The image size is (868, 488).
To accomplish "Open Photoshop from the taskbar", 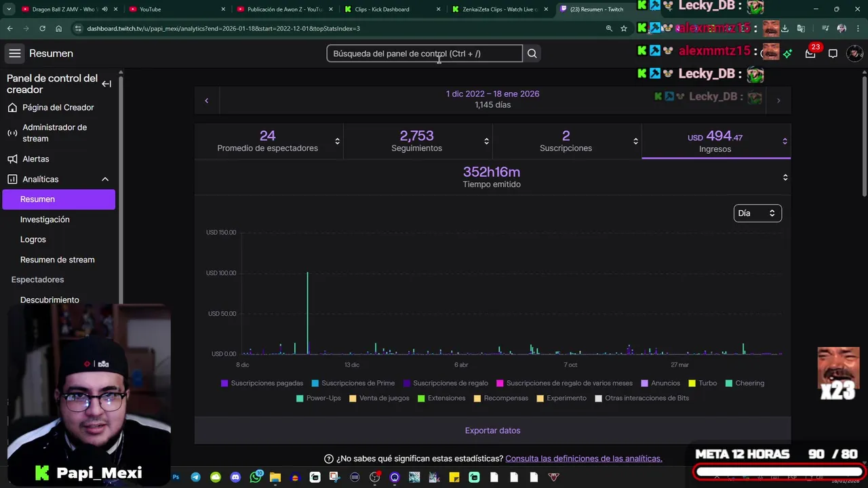I will [x=176, y=477].
